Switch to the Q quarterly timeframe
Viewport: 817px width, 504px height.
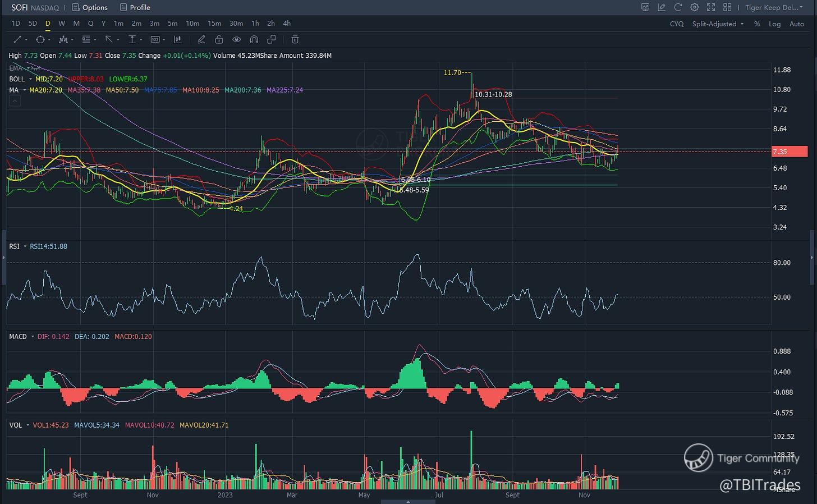91,24
